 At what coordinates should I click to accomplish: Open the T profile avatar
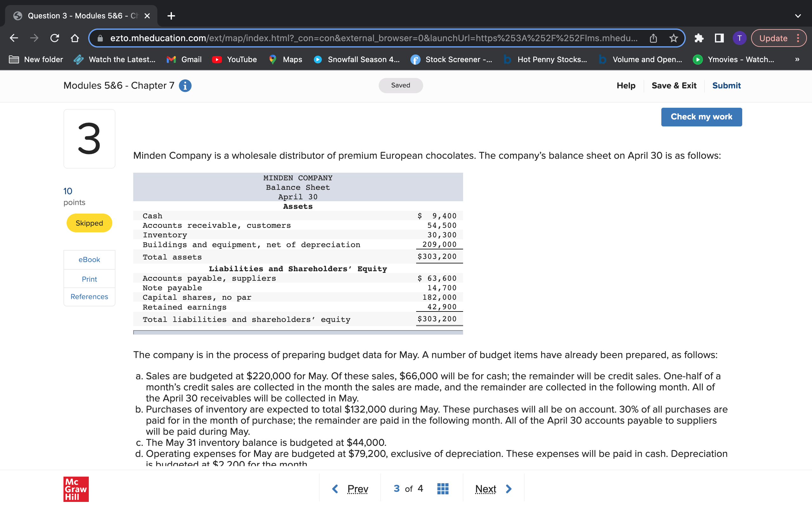[x=739, y=38]
